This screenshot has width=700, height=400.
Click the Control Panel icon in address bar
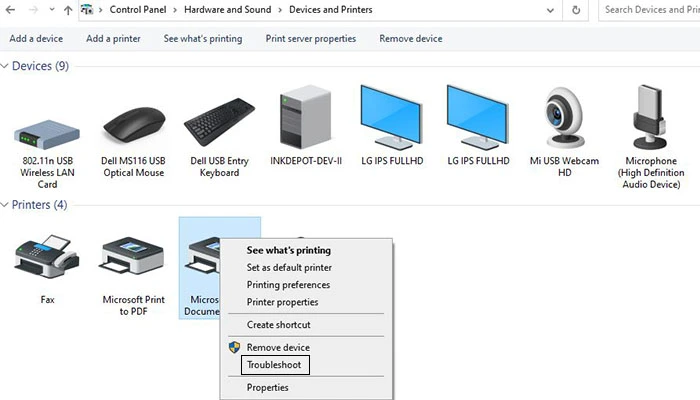(87, 9)
